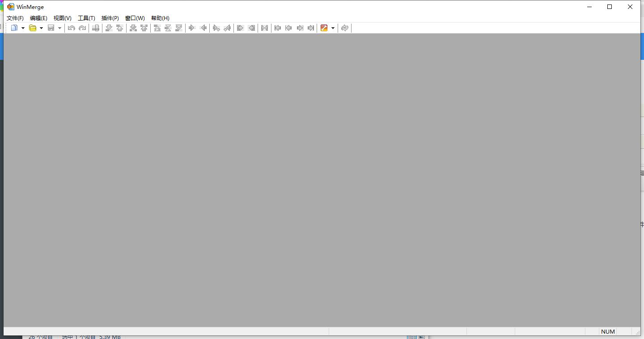Click the Open folder toolbar icon
Screen dimensions: 644x339
point(33,28)
